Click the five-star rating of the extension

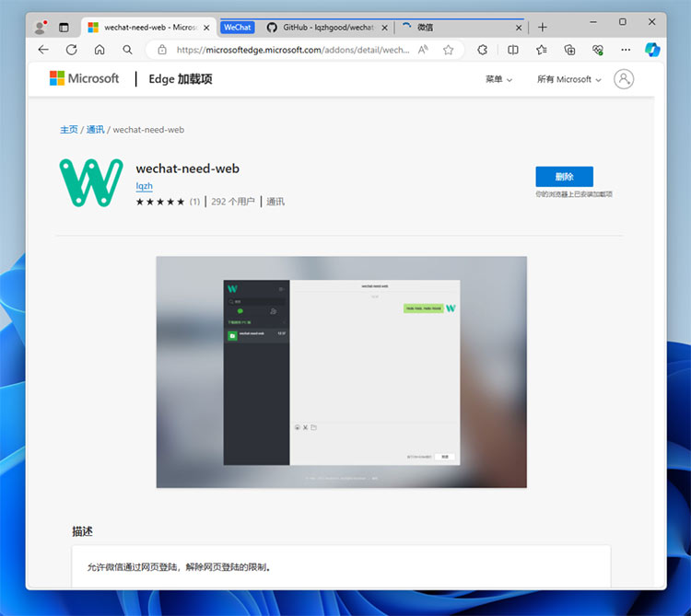pos(160,202)
